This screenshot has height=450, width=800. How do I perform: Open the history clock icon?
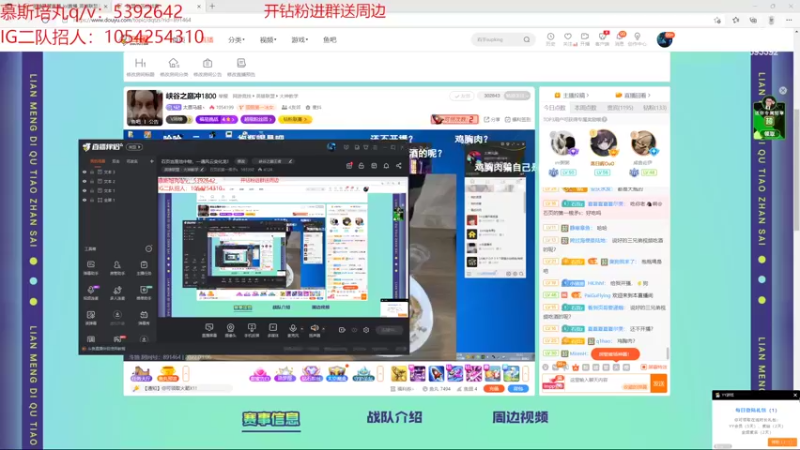551,37
